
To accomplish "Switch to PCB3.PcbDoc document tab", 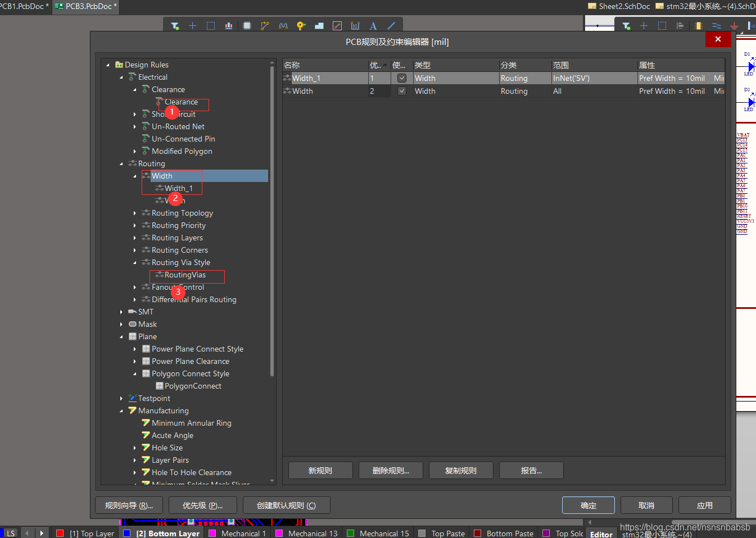I will point(86,6).
